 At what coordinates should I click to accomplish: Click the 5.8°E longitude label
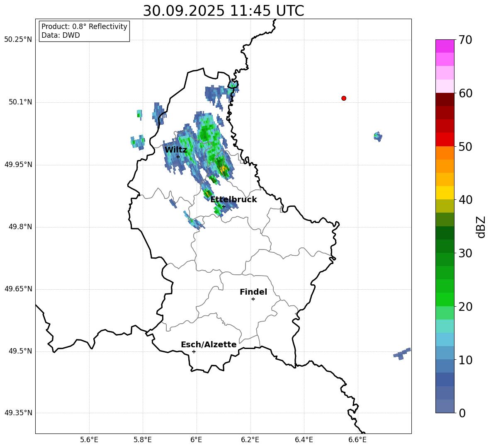click(143, 440)
